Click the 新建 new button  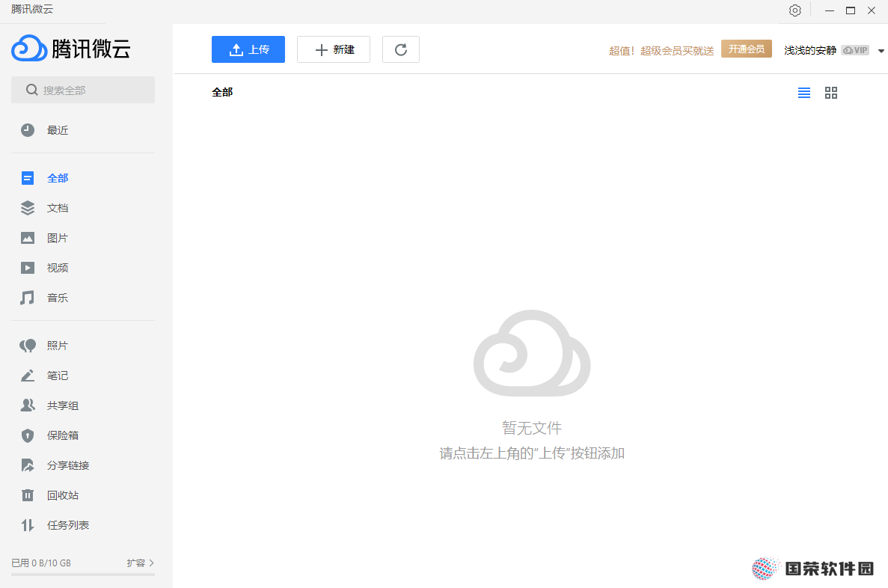(334, 49)
